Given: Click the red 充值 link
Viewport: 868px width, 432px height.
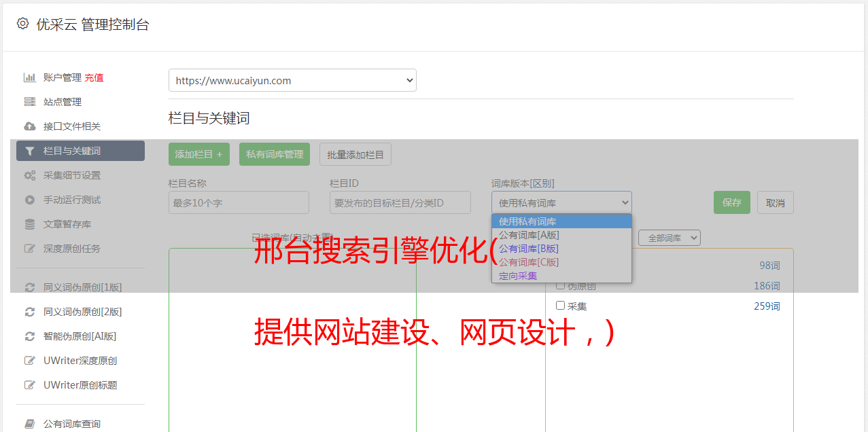Looking at the screenshot, I should 94,77.
